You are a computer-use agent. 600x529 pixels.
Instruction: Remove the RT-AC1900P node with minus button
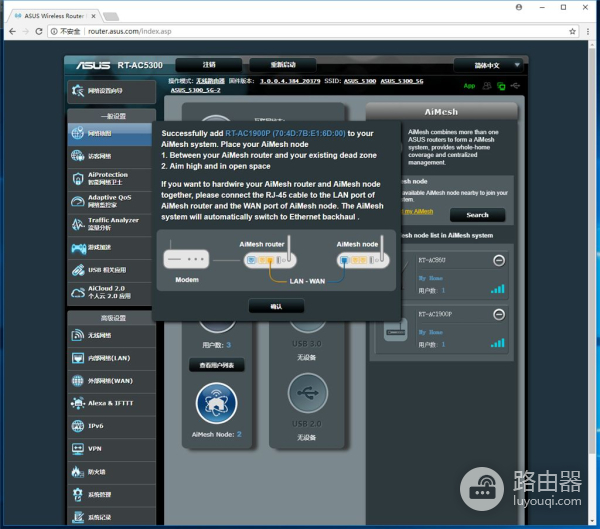(499, 315)
